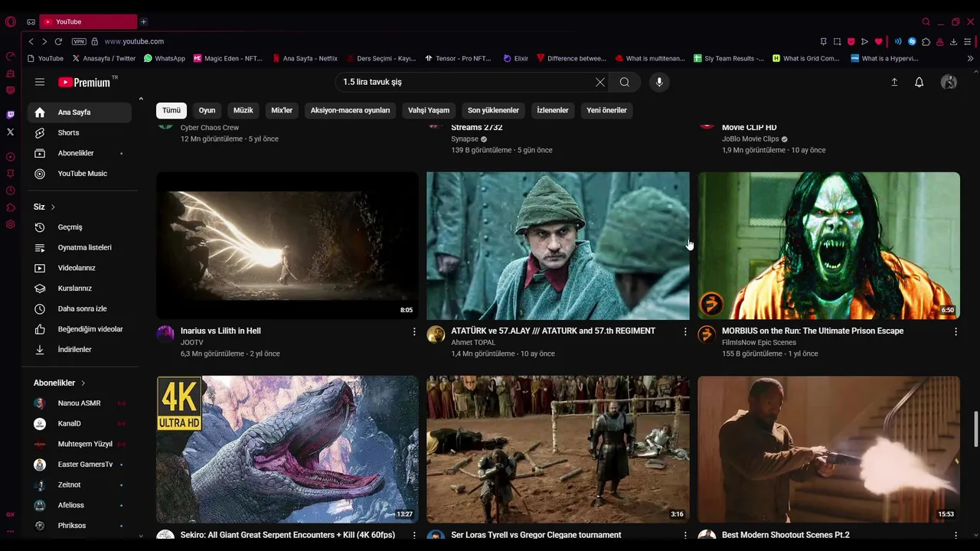This screenshot has width=980, height=551.
Task: Open the Ahmet TOPAL channel link
Action: (x=473, y=343)
